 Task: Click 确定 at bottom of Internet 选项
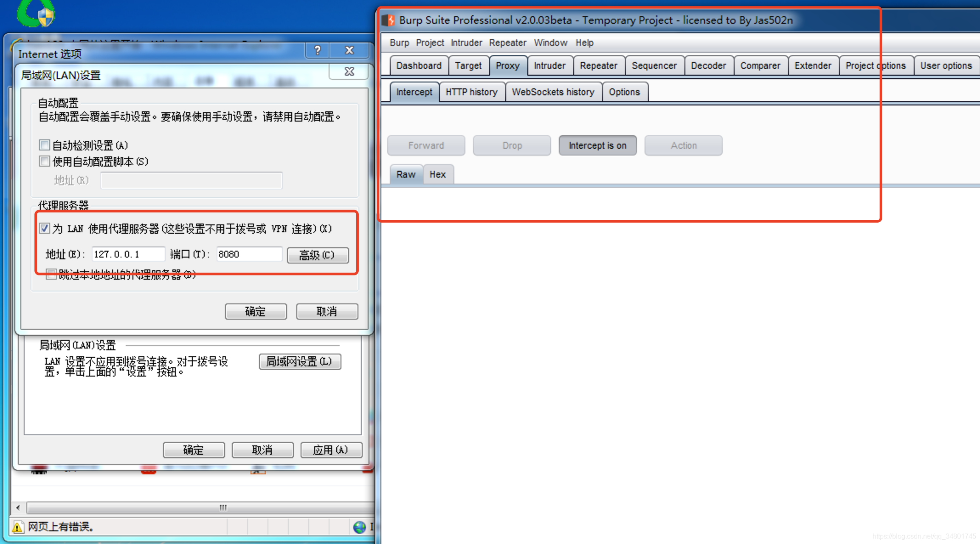194,450
